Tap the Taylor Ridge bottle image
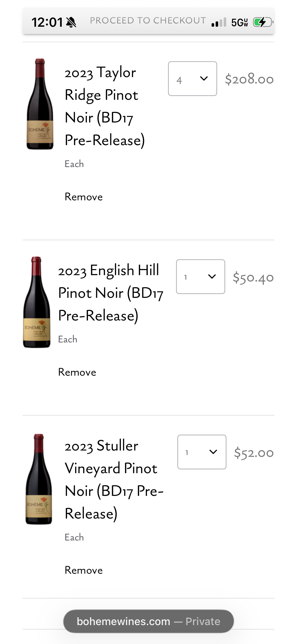Image resolution: width=297 pixels, height=644 pixels. coord(40,104)
